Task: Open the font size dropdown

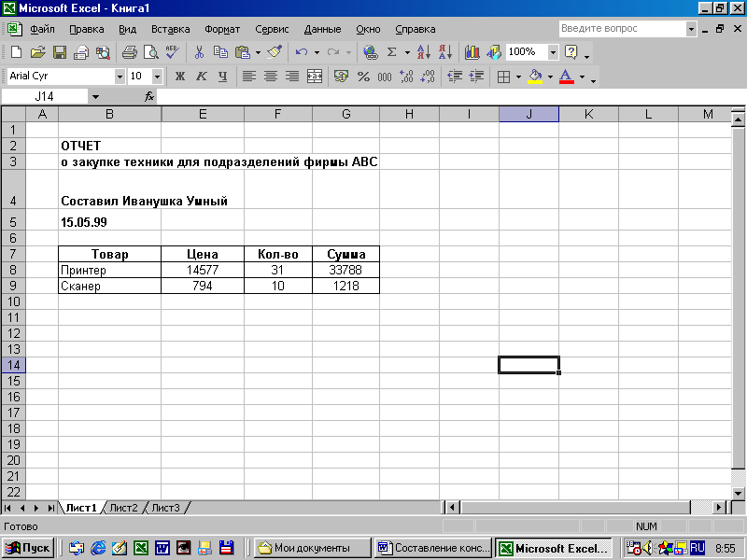Action: tap(157, 77)
